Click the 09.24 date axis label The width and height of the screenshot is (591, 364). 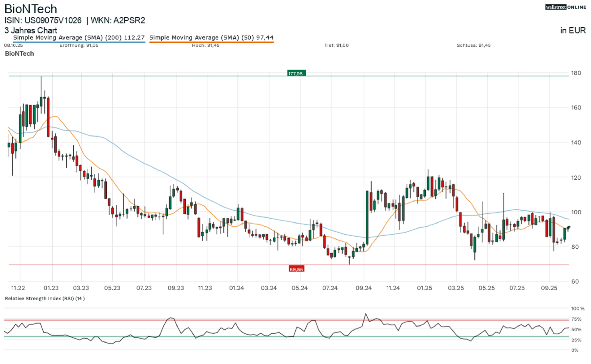pyautogui.click(x=363, y=288)
